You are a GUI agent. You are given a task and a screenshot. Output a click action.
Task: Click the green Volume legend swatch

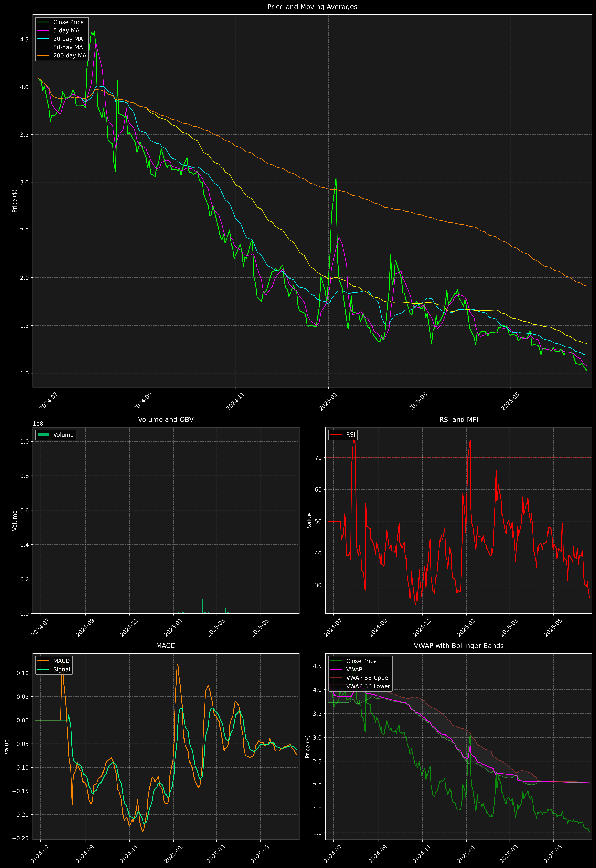(x=43, y=435)
